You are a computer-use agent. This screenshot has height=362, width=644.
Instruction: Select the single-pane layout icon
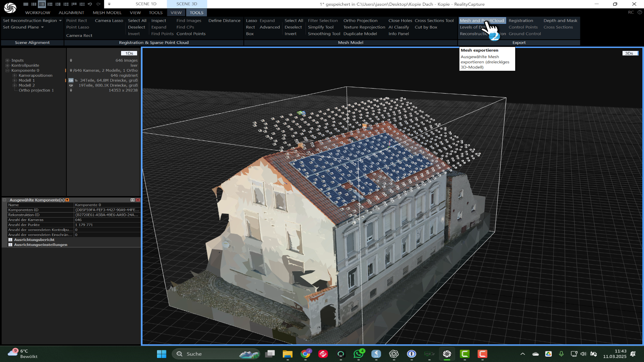click(26, 4)
